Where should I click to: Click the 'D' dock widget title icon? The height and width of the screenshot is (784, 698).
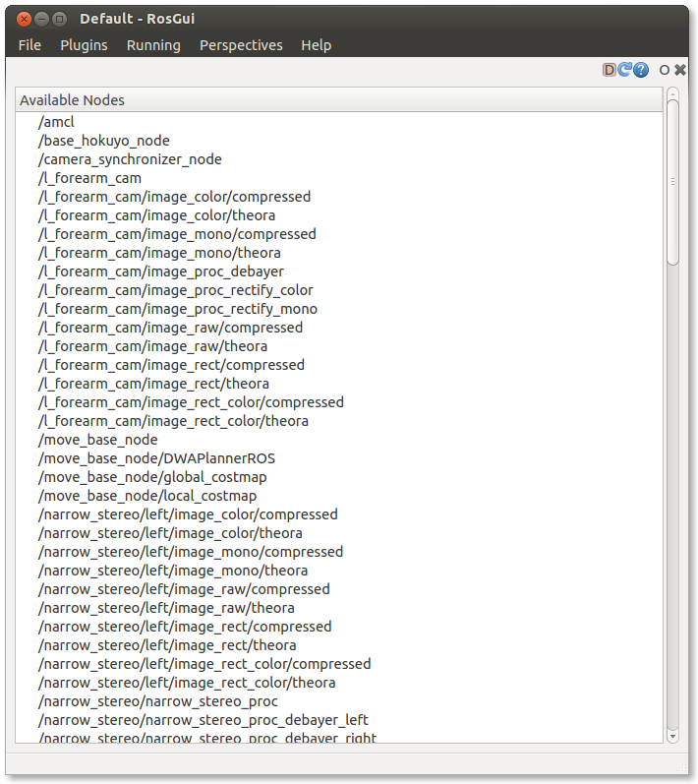click(610, 70)
